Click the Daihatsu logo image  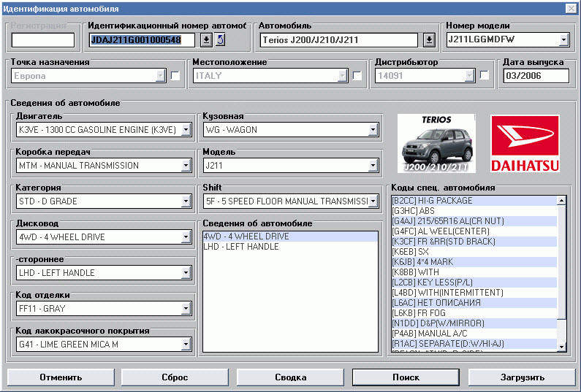[x=525, y=143]
